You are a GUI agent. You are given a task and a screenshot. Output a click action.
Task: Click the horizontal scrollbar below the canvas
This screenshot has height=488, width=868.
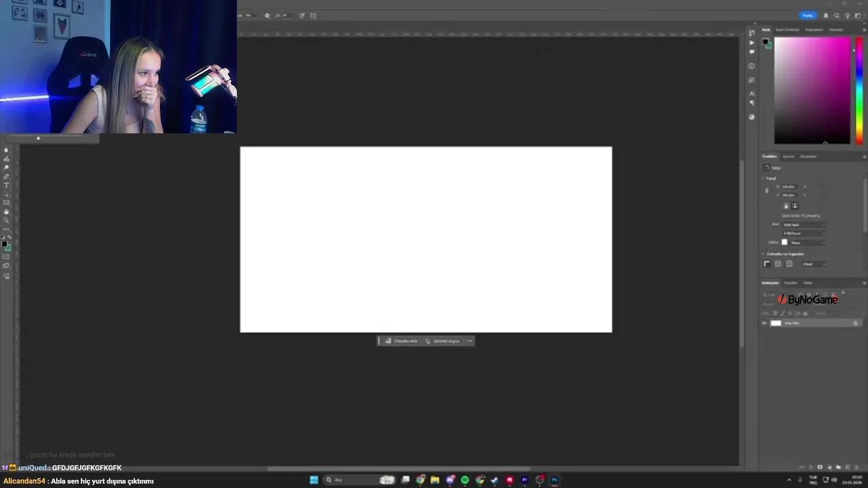click(399, 468)
